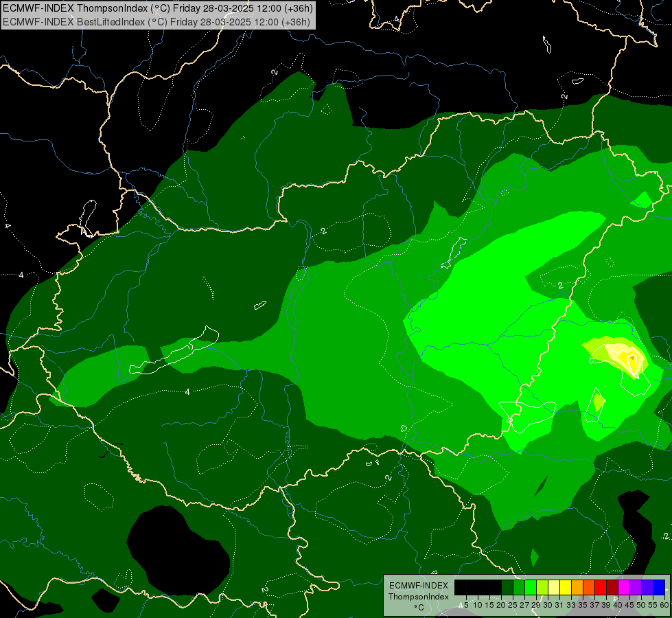This screenshot has width=672, height=618.
Task: Click the blue 55-60 legend swatch
Action: 659,587
